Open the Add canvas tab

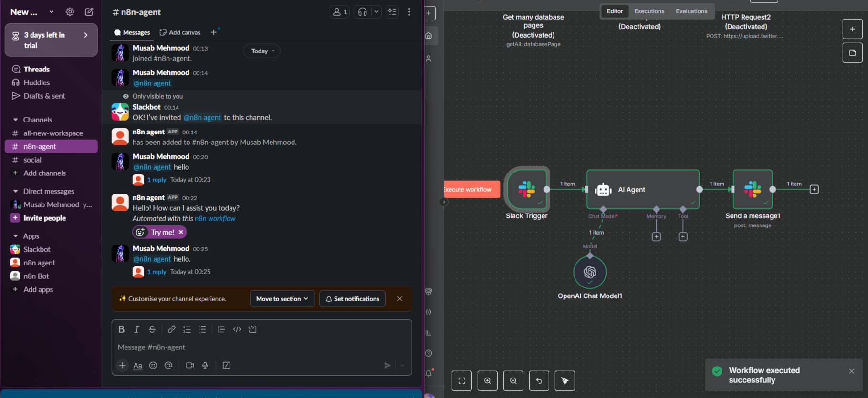coord(180,32)
